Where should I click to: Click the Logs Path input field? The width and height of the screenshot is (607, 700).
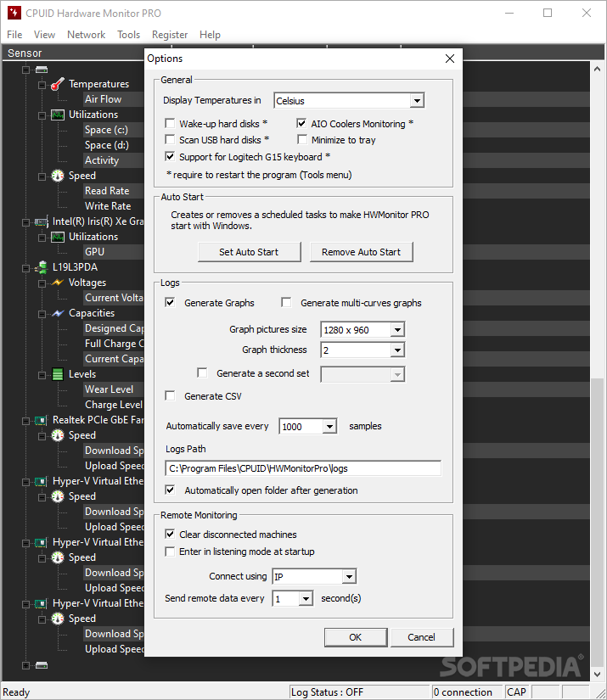(303, 468)
